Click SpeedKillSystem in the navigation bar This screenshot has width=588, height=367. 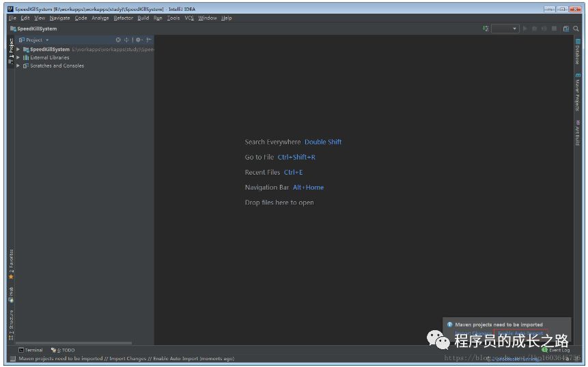33,29
